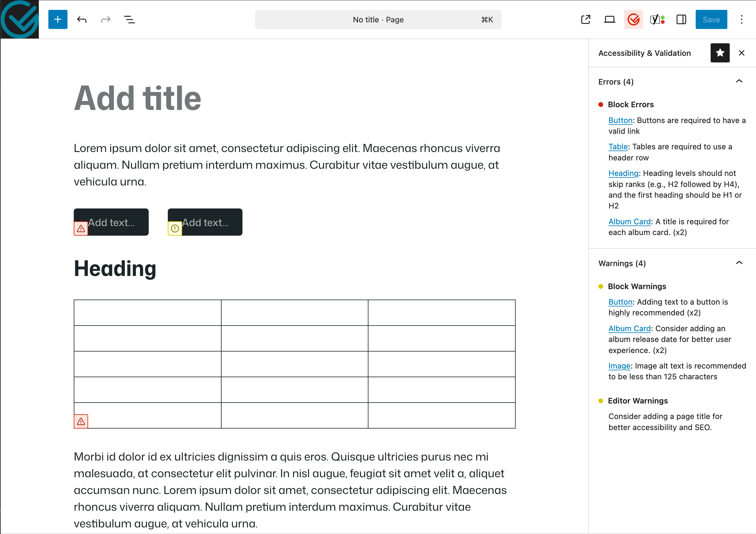Open the Image warning link
The image size is (756, 534).
pos(619,366)
